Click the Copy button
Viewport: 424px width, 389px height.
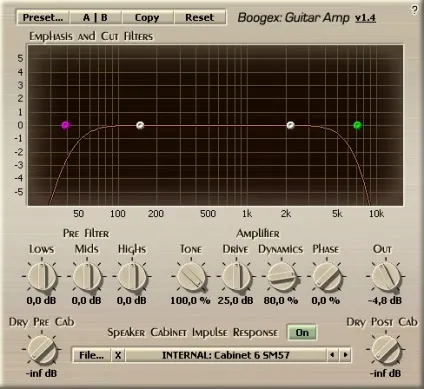point(147,17)
